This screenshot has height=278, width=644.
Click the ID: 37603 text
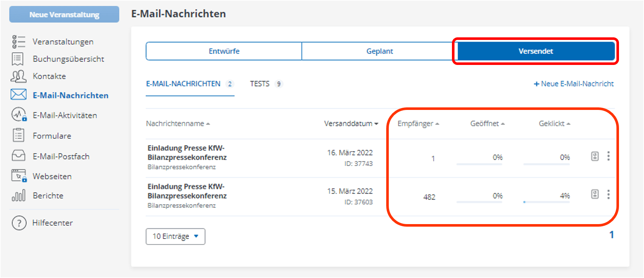359,202
